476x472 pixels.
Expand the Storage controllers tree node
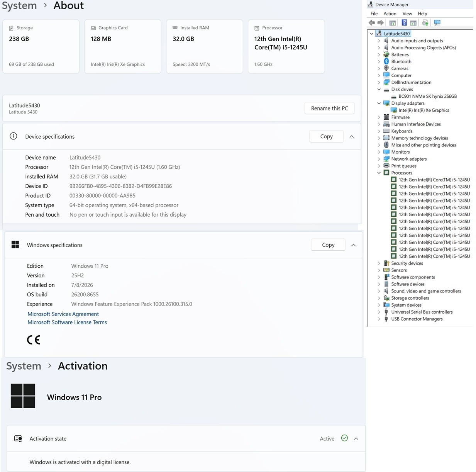(379, 298)
